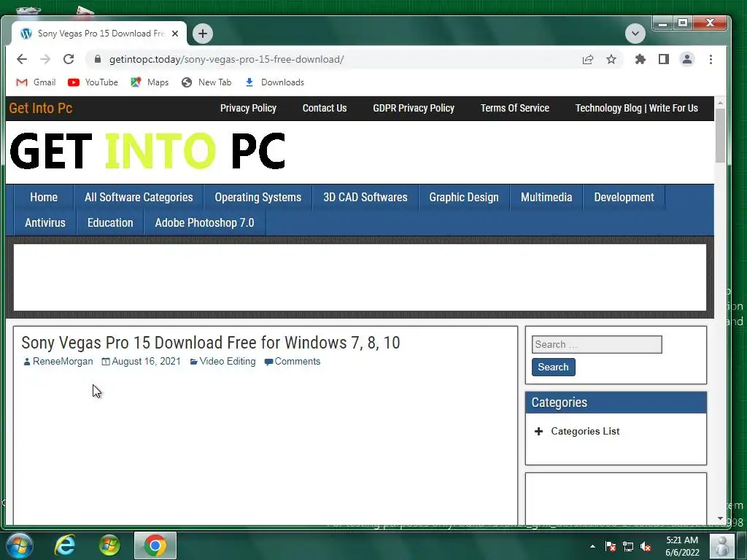Open Windows Start button
Screen dimensions: 747x560
[20, 545]
